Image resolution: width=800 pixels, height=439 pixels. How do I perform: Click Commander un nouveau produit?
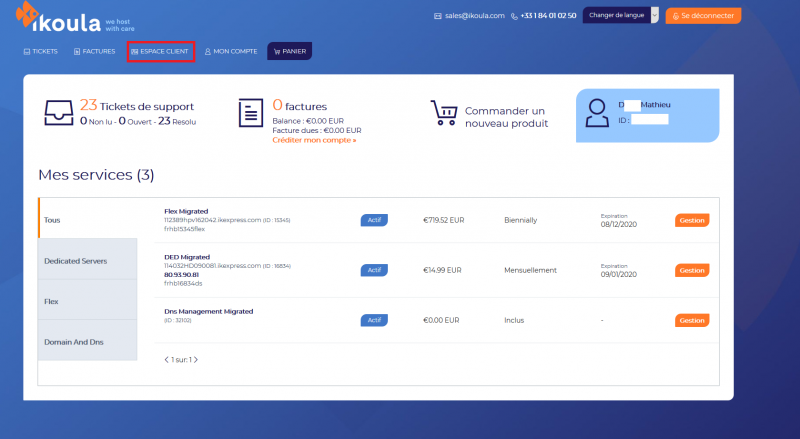tap(506, 117)
